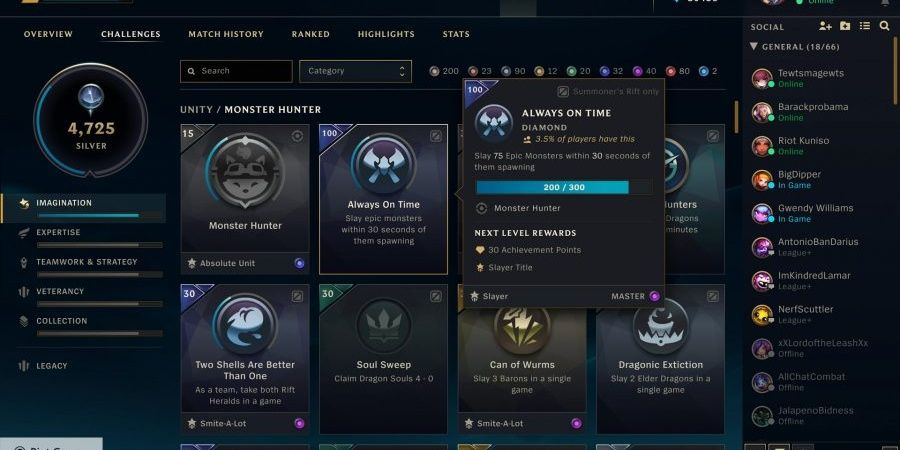The image size is (900, 450).
Task: Open the Ranked tab
Action: click(x=311, y=34)
